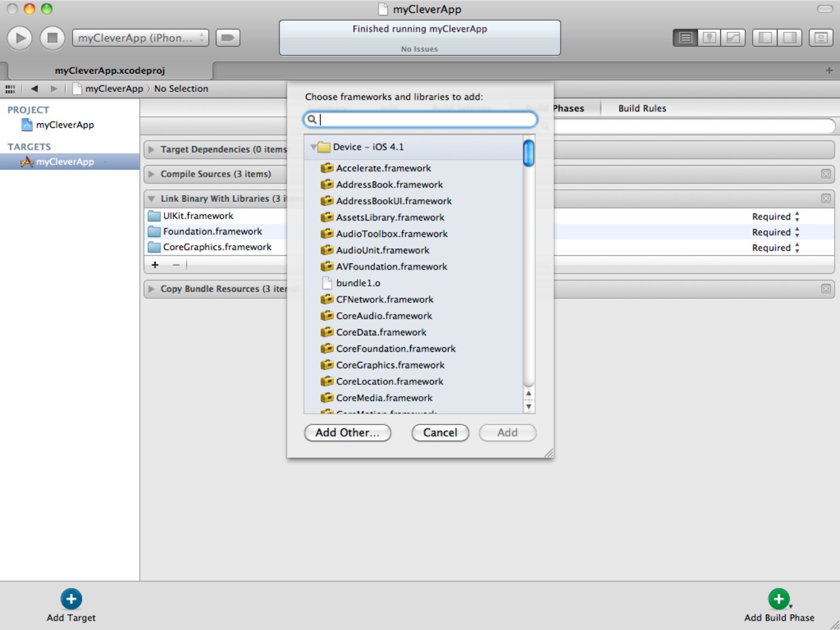Screen dimensions: 840x630
Task: Click the Add Build Phase button
Action: point(779,606)
